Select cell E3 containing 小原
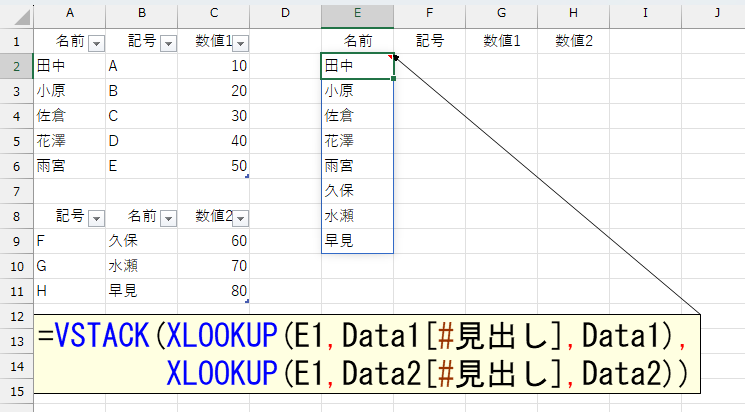 pyautogui.click(x=357, y=91)
